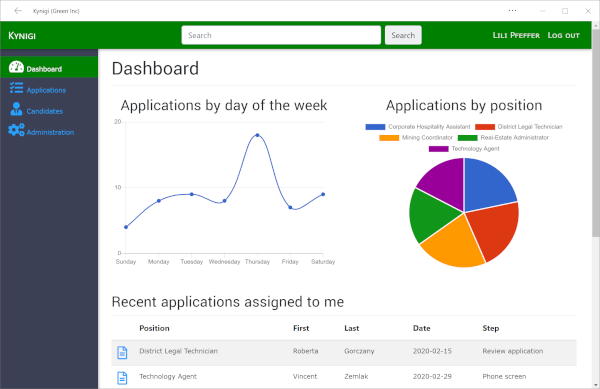Click the First column header

(301, 328)
